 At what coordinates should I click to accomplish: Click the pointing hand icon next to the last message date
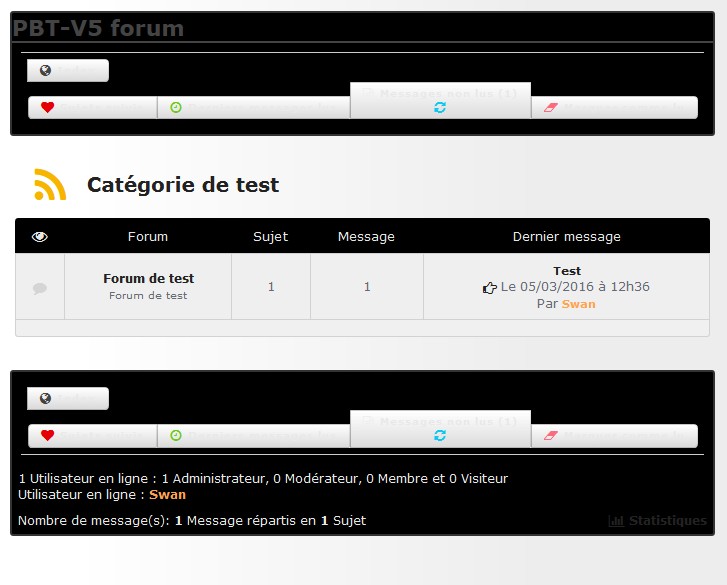(x=489, y=288)
